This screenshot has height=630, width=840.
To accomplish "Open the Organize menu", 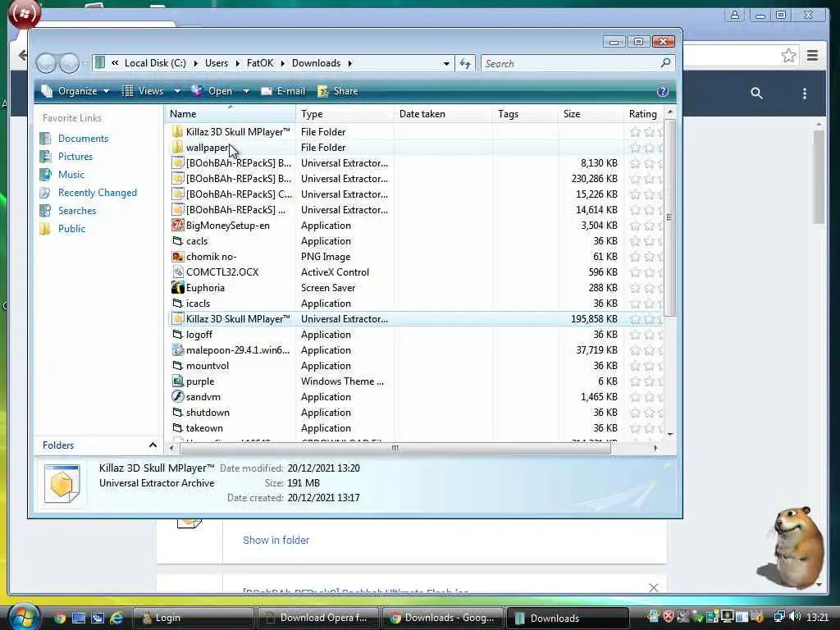I will [x=75, y=91].
